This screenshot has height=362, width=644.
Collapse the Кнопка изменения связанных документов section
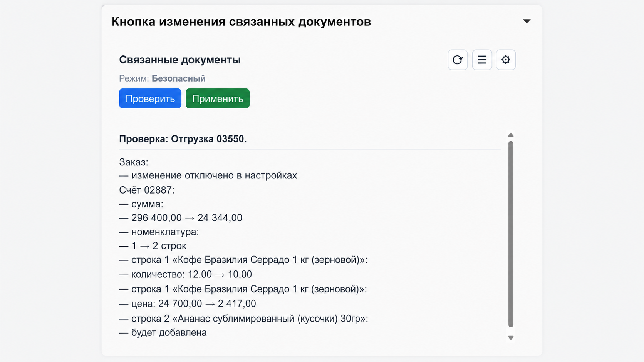tap(527, 21)
